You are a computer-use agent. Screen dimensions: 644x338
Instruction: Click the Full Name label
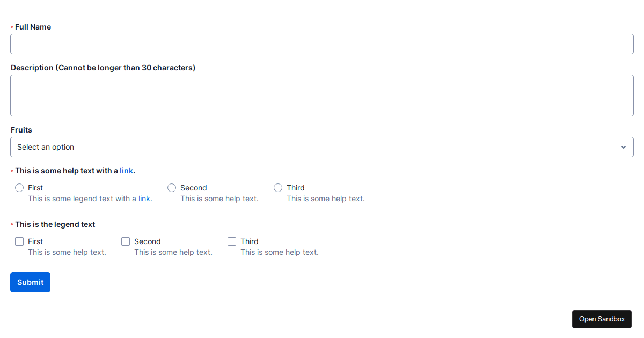tap(33, 27)
